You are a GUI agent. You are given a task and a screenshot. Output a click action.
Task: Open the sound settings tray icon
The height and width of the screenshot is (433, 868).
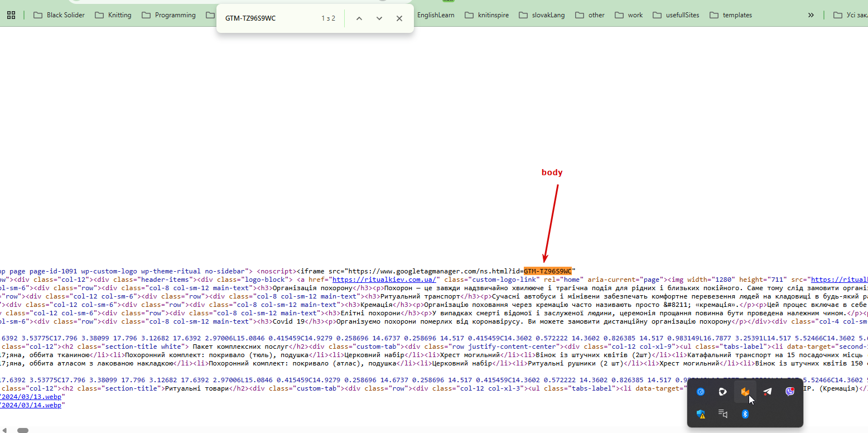(722, 414)
